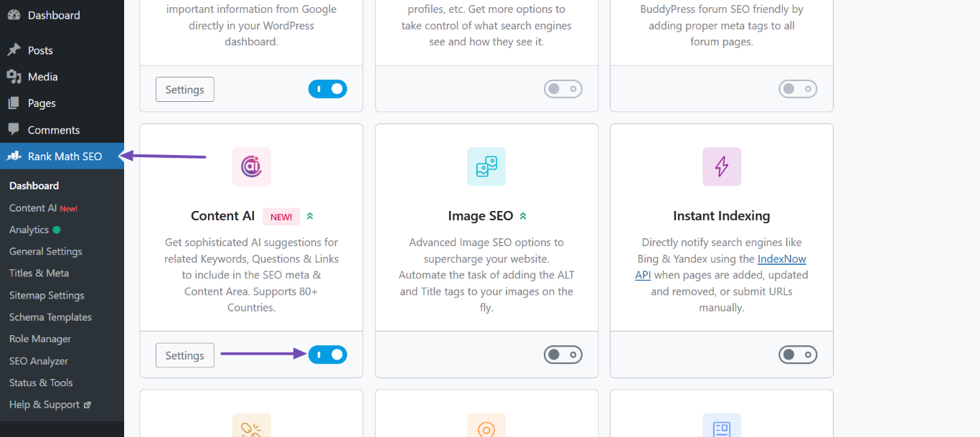Click the red New! label in the sidebar
The width and height of the screenshot is (980, 437).
pos(69,209)
